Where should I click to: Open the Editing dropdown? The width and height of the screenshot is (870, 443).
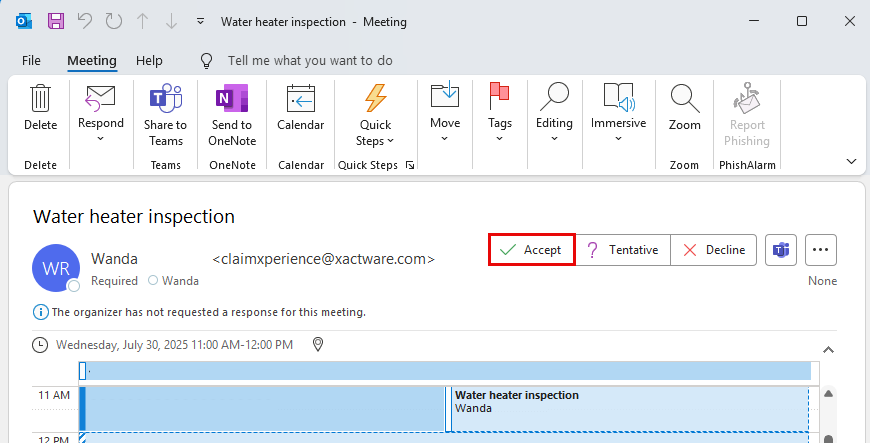554,114
